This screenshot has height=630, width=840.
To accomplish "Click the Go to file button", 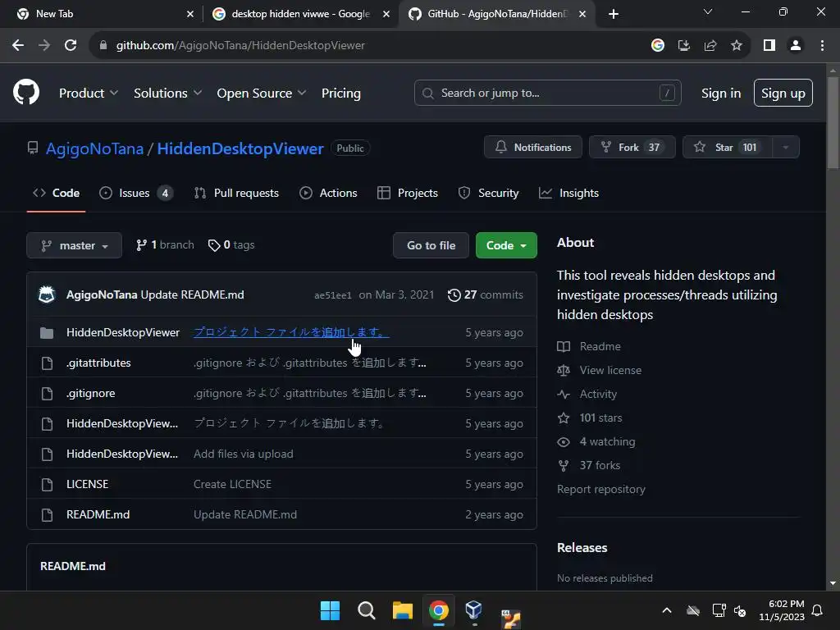I will click(431, 245).
